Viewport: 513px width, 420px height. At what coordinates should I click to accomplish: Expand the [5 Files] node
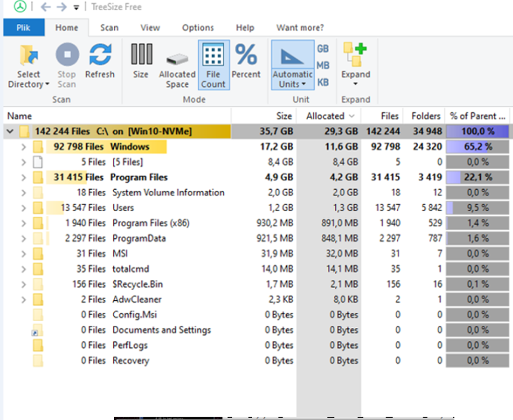(x=24, y=162)
